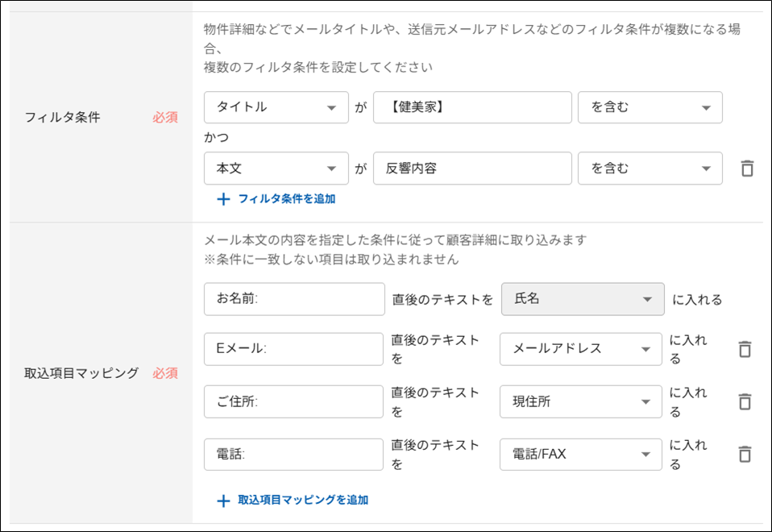772x532 pixels.
Task: Click plus icon next to 取込項目マッピングを追加
Action: (x=223, y=501)
